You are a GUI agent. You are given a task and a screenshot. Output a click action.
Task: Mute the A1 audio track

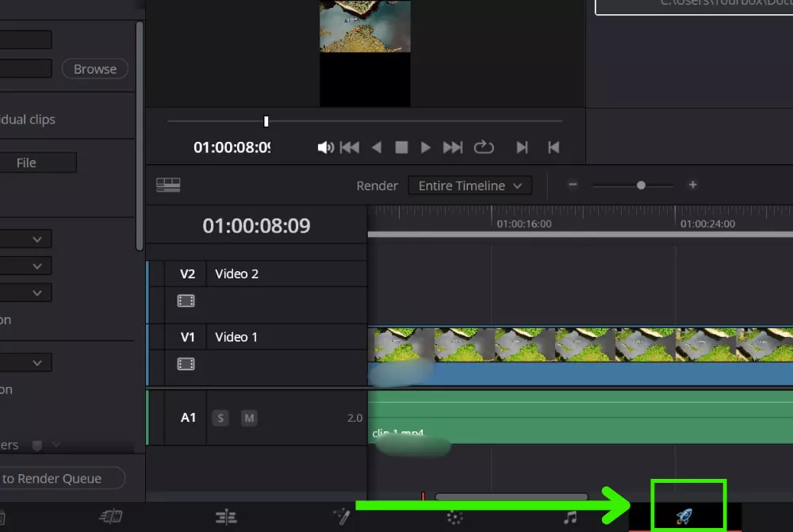point(249,418)
